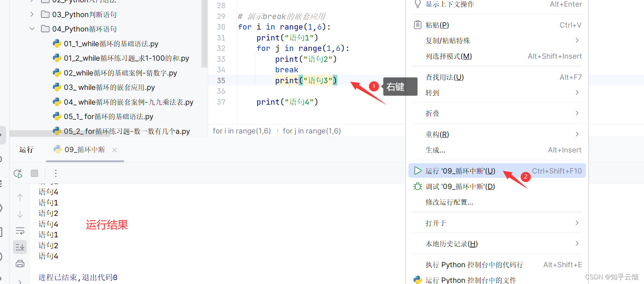Choose 生成... in context menu
The height and width of the screenshot is (284, 644).
[497, 150]
